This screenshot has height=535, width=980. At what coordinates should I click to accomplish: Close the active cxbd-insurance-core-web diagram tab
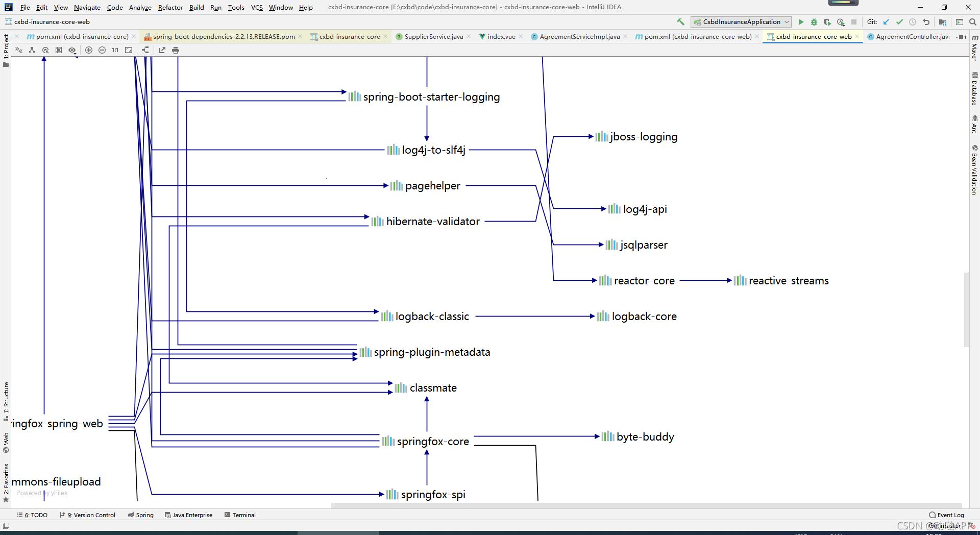coord(857,37)
